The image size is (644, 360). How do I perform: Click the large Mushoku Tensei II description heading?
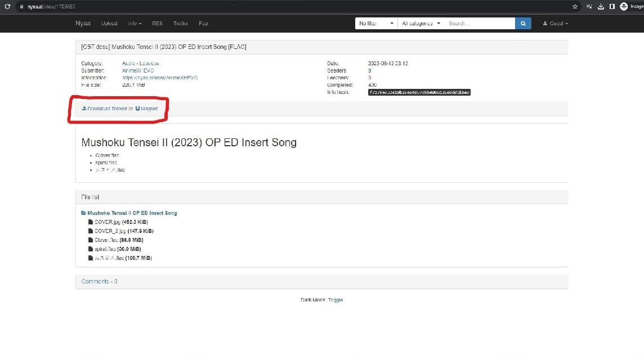189,142
